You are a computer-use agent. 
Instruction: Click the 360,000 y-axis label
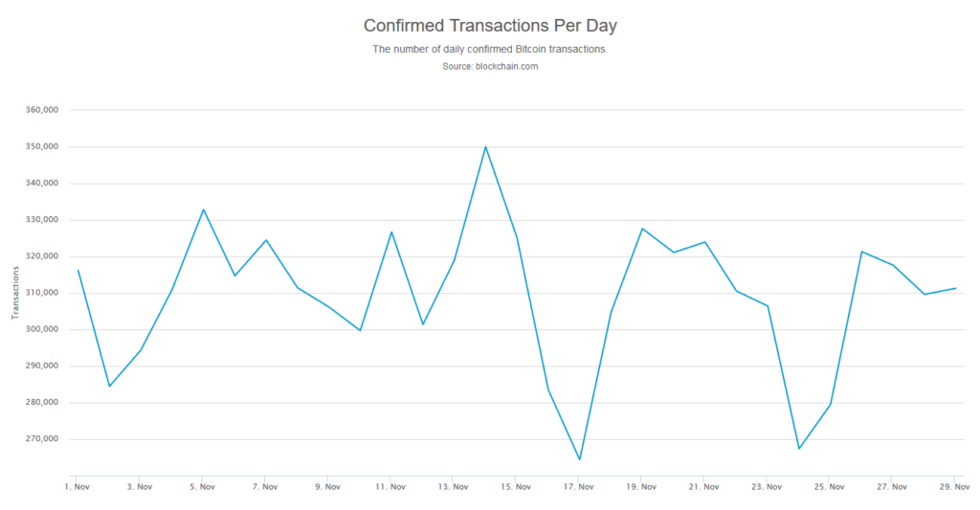pos(42,110)
